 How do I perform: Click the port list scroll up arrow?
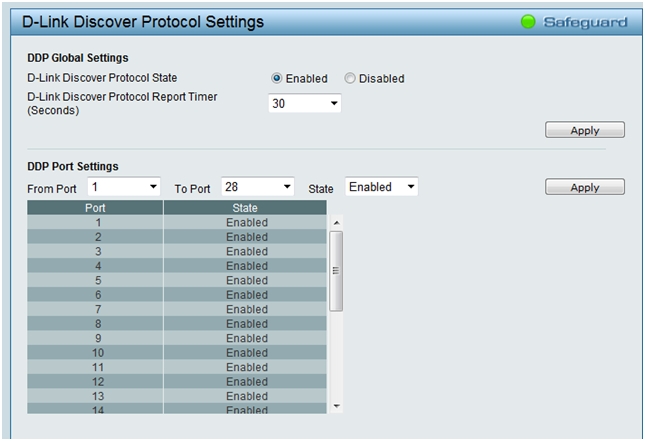pyautogui.click(x=336, y=222)
